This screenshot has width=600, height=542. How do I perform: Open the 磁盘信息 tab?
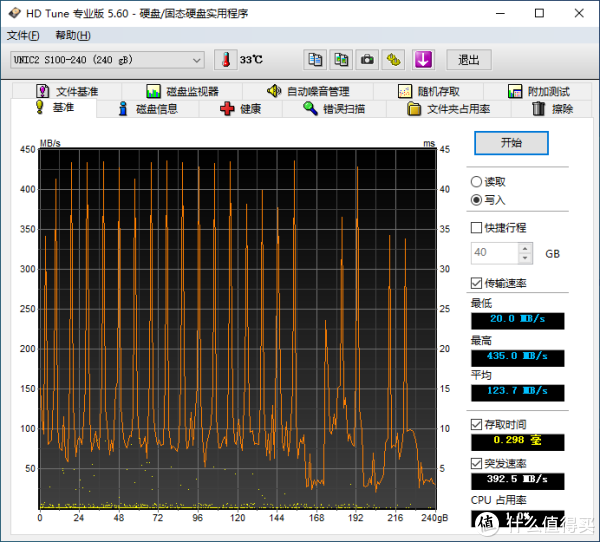click(x=148, y=109)
